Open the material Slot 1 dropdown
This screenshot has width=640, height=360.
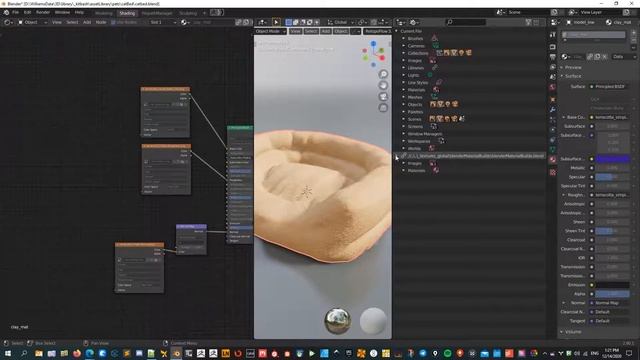coord(162,22)
